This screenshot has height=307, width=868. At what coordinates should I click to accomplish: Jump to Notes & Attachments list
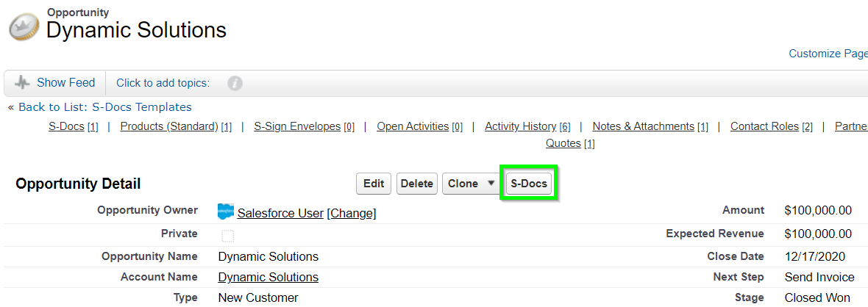pos(643,126)
